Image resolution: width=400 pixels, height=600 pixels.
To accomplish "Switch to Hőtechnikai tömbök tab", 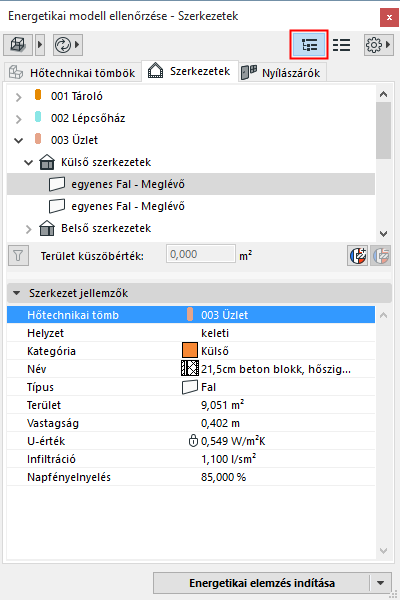I will [72, 72].
